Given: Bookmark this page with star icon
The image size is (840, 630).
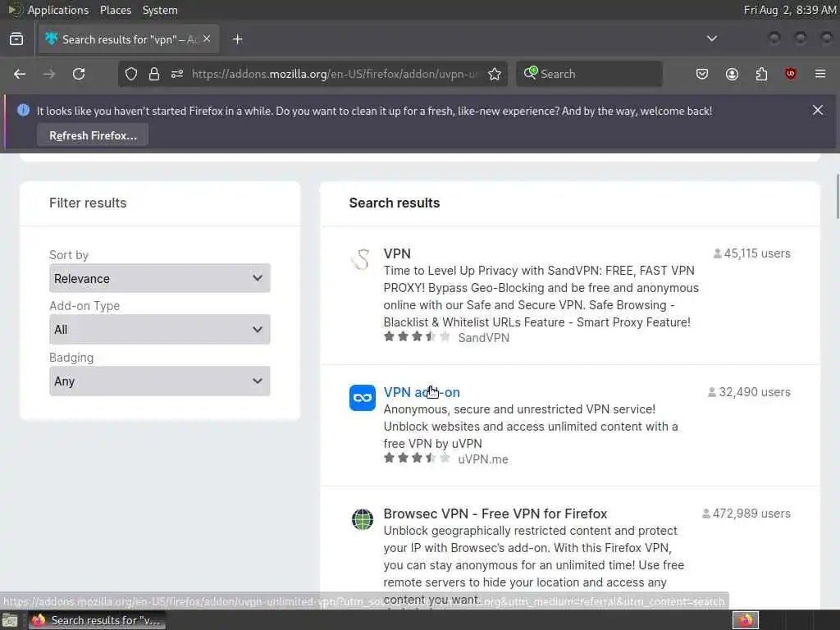Looking at the screenshot, I should tap(495, 74).
